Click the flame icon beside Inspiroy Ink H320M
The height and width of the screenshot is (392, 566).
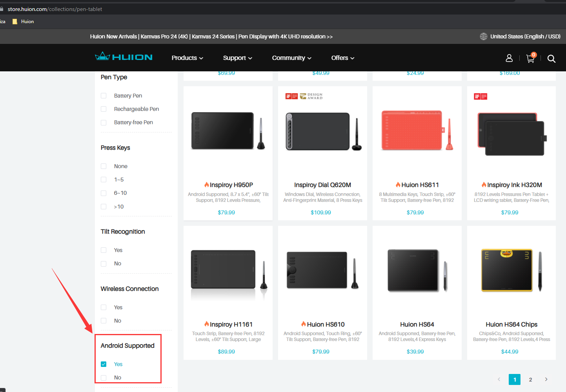click(484, 185)
